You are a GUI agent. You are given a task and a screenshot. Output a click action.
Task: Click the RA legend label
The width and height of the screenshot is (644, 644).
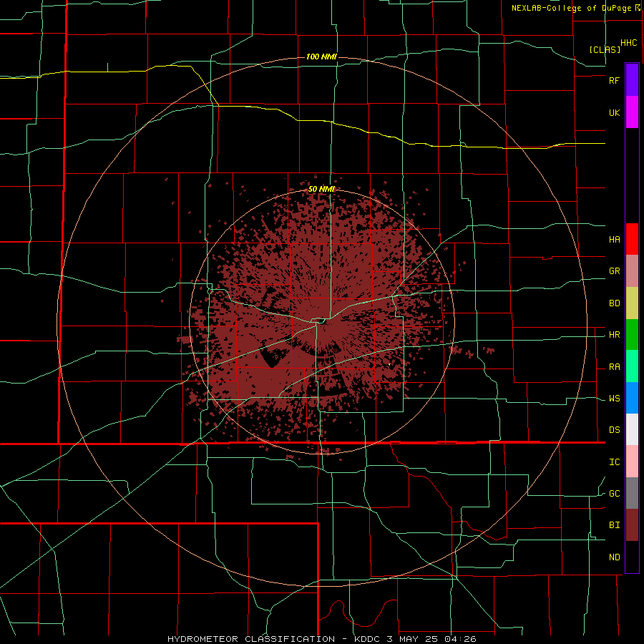[x=614, y=367]
